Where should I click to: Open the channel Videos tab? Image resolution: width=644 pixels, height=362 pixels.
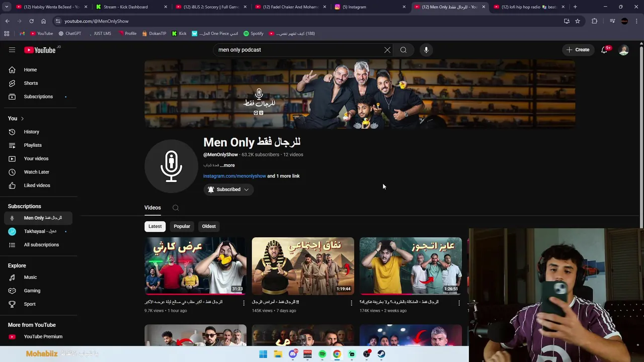tap(152, 208)
